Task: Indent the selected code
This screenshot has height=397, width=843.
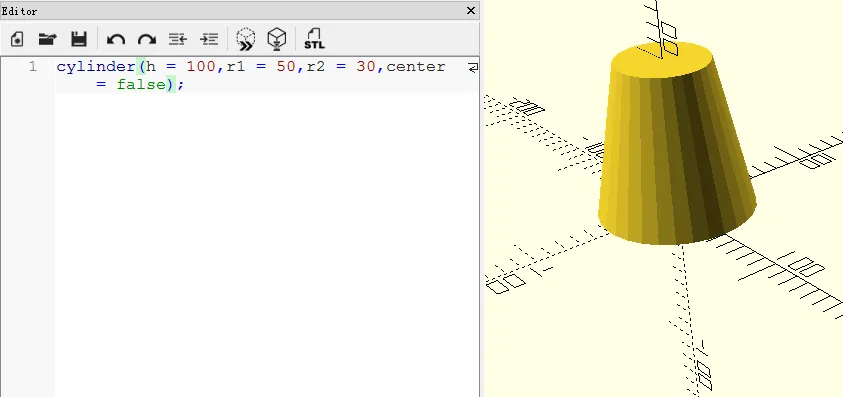Action: click(209, 39)
